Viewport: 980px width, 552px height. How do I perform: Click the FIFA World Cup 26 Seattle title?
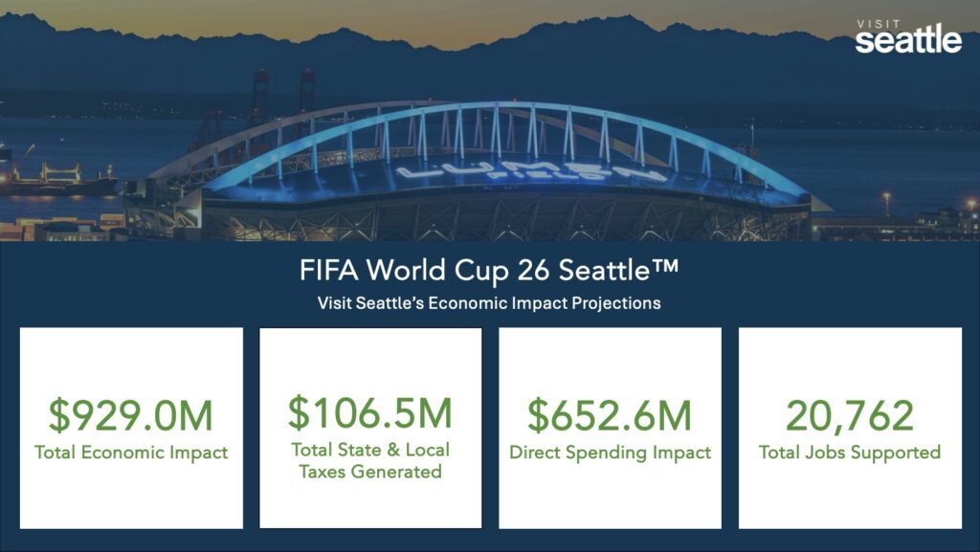488,271
